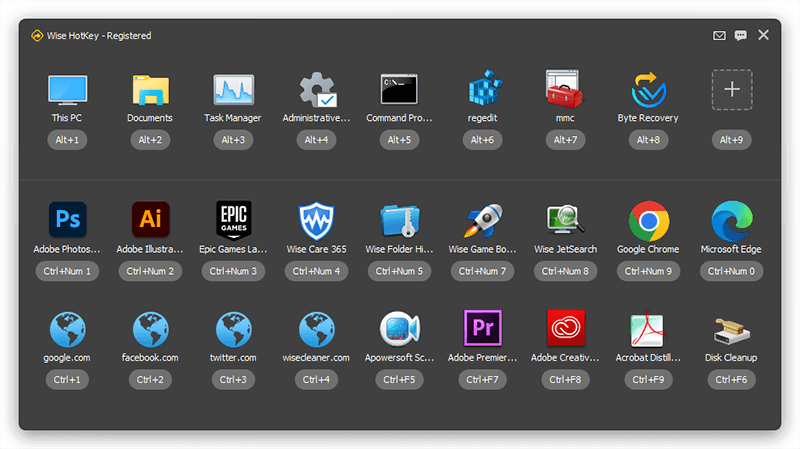Open the Wise Folder Hider icon

tap(400, 220)
